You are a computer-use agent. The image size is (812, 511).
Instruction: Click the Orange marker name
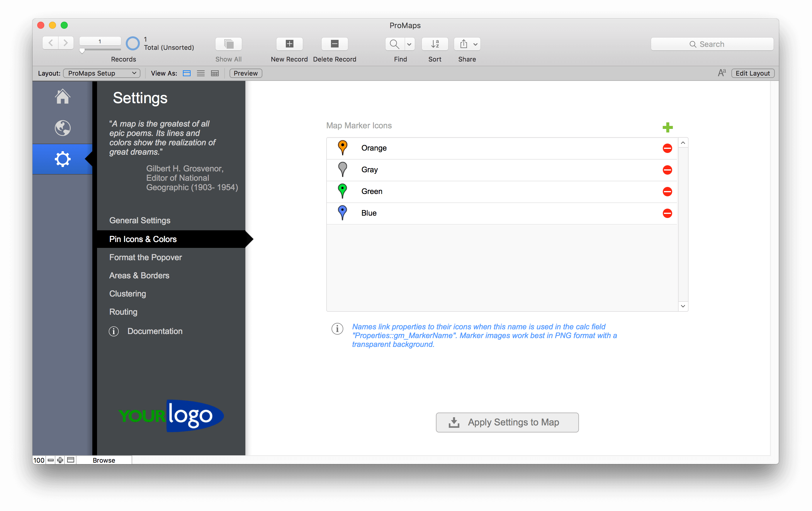click(374, 148)
